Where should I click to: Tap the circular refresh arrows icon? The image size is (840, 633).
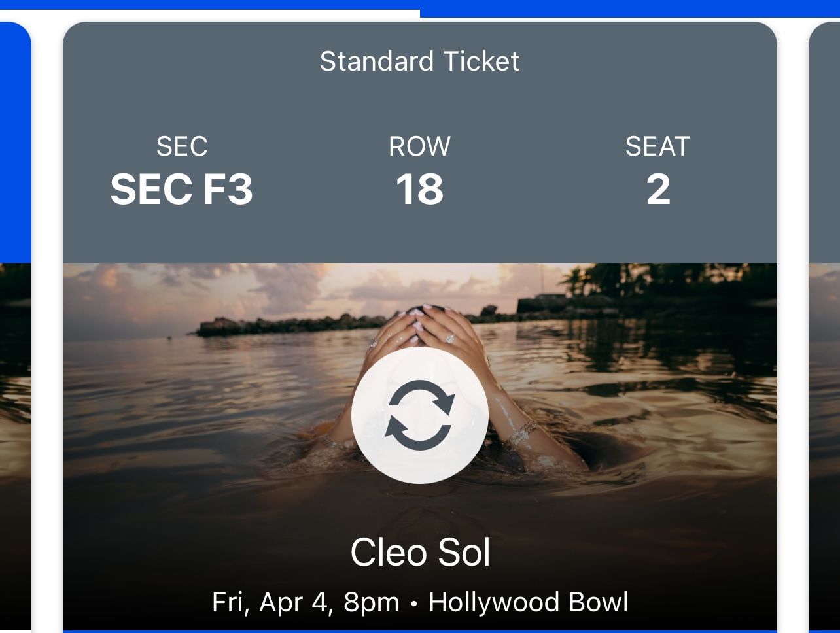[x=419, y=415]
